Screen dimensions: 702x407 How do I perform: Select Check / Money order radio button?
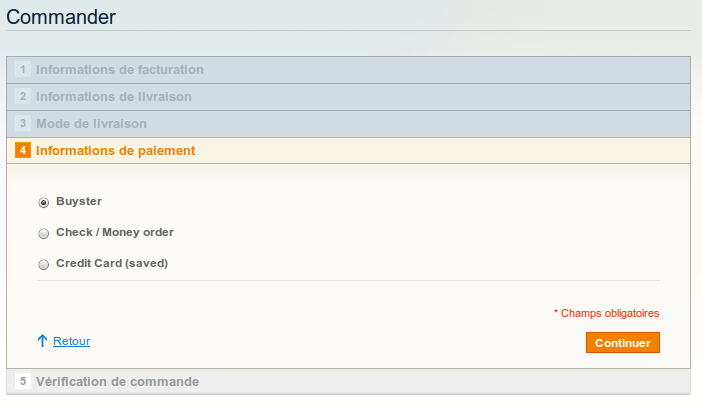(x=43, y=234)
